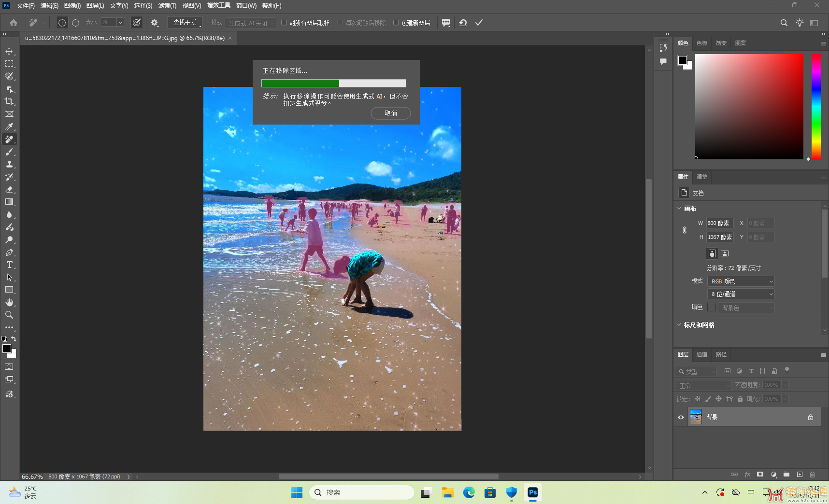Click 取消 to cancel the removal
This screenshot has height=504, width=829.
tap(390, 113)
